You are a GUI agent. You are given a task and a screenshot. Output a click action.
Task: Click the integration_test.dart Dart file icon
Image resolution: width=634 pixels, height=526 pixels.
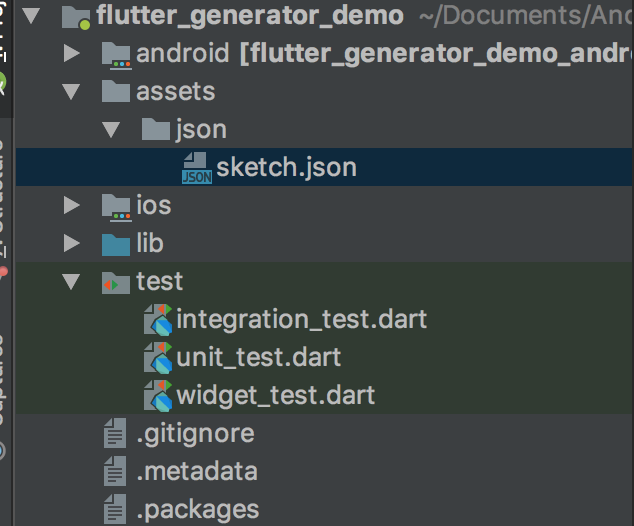pyautogui.click(x=158, y=320)
